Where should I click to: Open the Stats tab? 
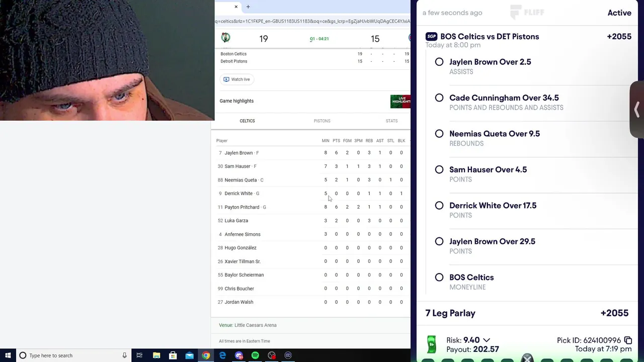coord(391,121)
